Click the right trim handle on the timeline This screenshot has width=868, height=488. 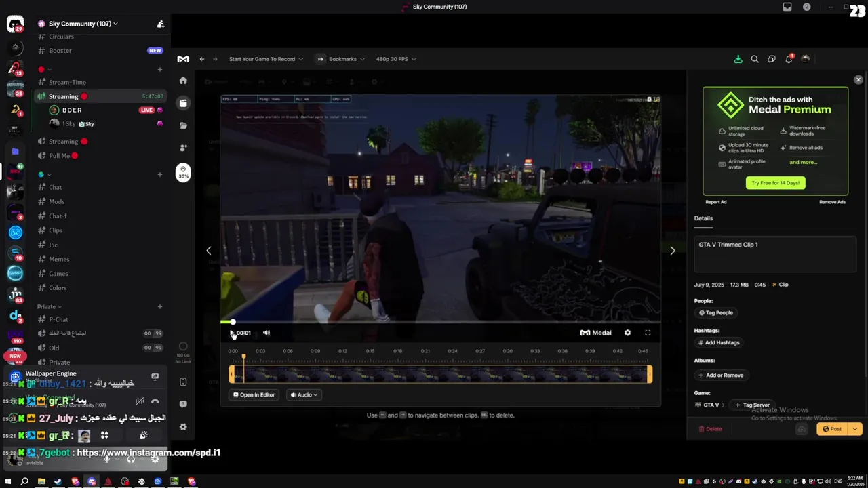tap(650, 374)
